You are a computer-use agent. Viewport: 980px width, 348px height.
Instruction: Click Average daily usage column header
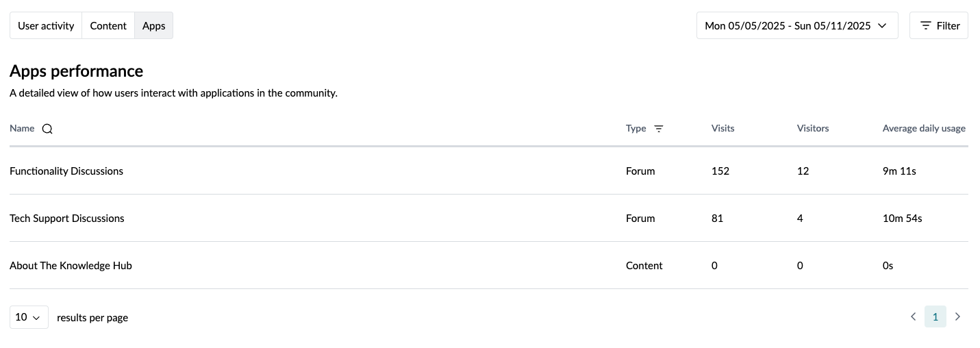point(924,128)
